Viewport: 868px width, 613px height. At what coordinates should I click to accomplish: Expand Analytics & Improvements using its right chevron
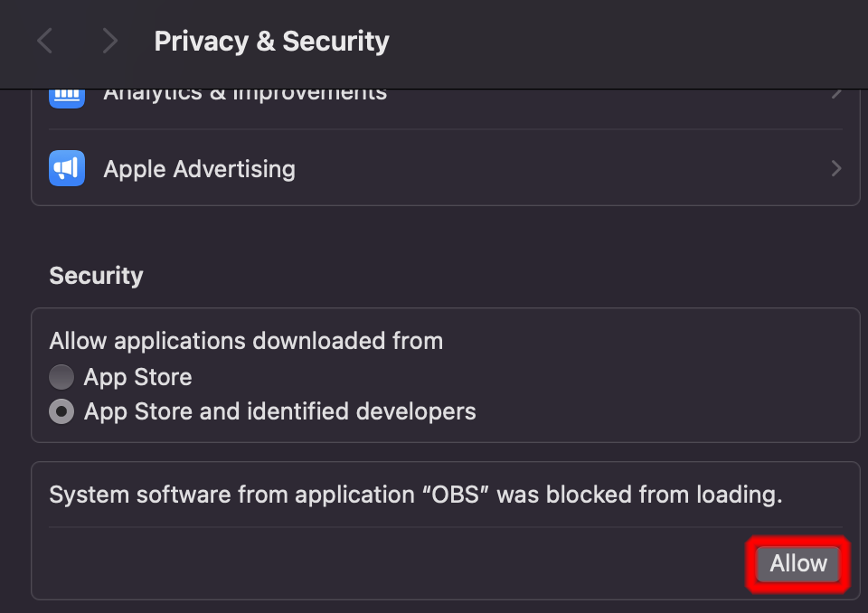(836, 95)
